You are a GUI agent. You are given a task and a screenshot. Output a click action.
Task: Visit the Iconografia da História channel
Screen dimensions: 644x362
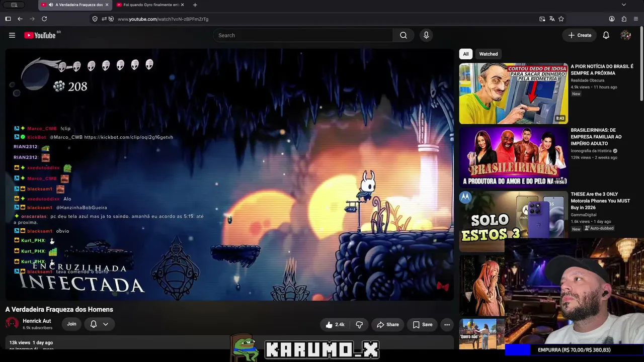point(591,151)
